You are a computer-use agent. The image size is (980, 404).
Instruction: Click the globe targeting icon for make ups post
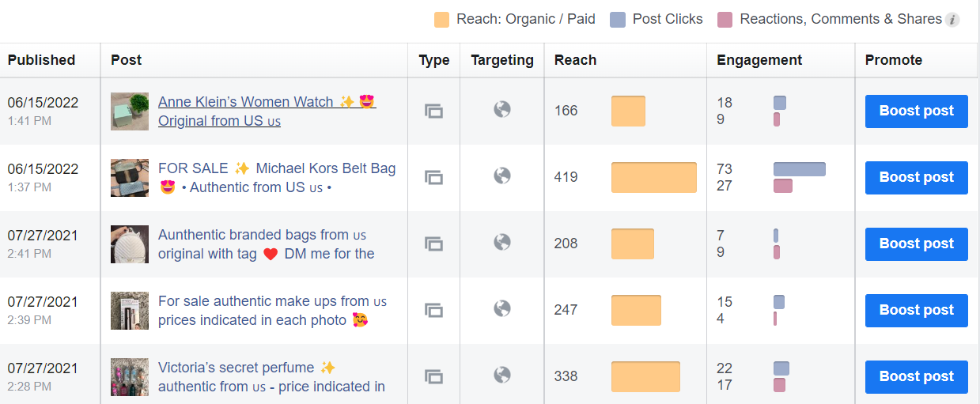(502, 309)
